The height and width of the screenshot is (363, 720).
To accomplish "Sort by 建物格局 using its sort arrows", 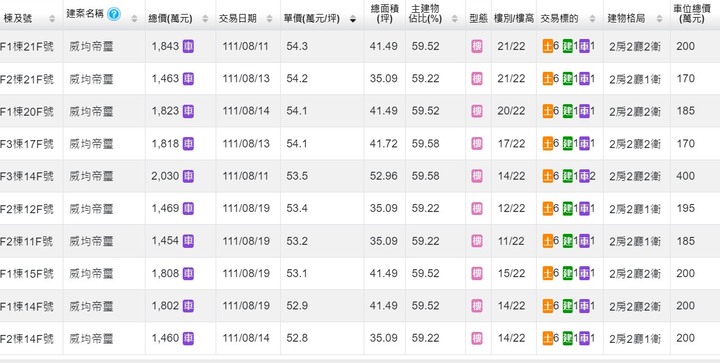I will [x=659, y=19].
